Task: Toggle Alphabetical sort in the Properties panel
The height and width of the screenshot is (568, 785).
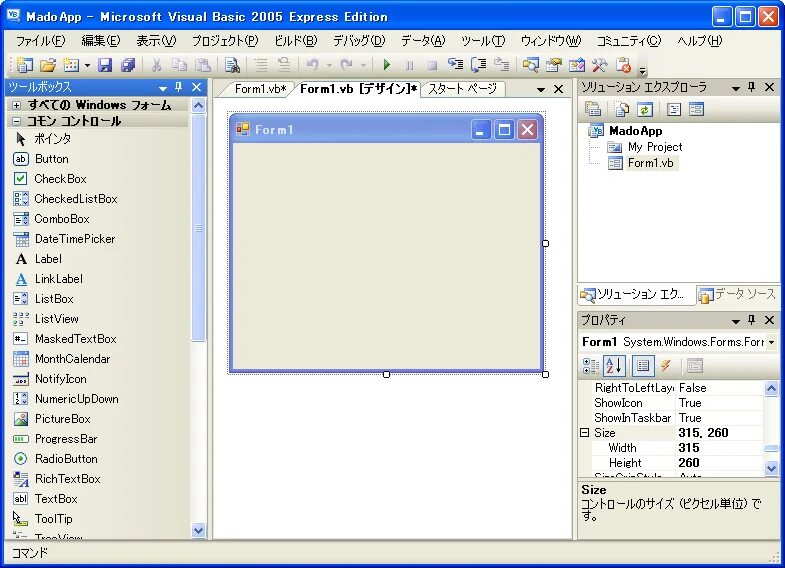Action: point(614,366)
